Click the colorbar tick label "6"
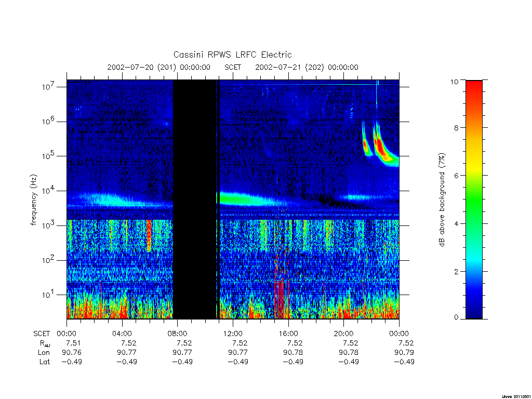The image size is (532, 399). click(456, 176)
